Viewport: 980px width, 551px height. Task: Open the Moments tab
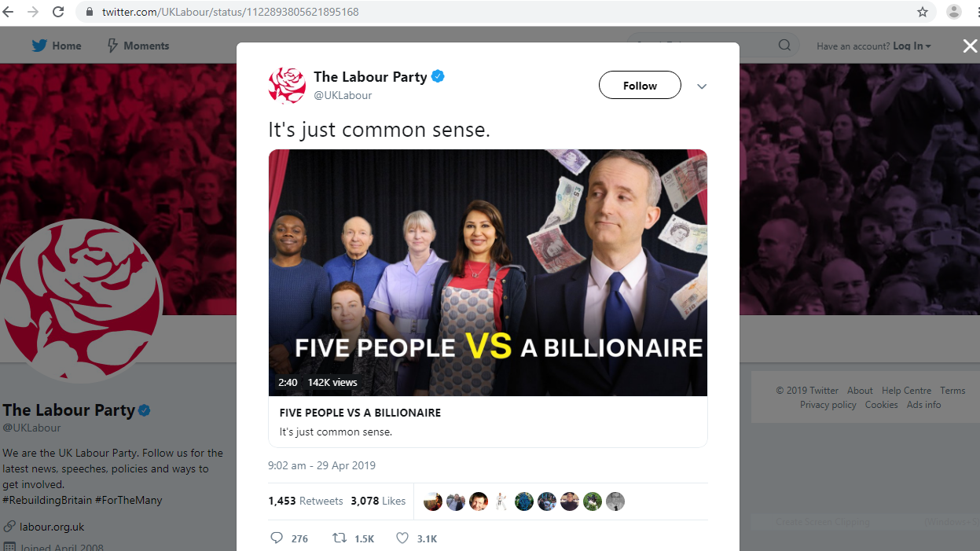point(138,46)
